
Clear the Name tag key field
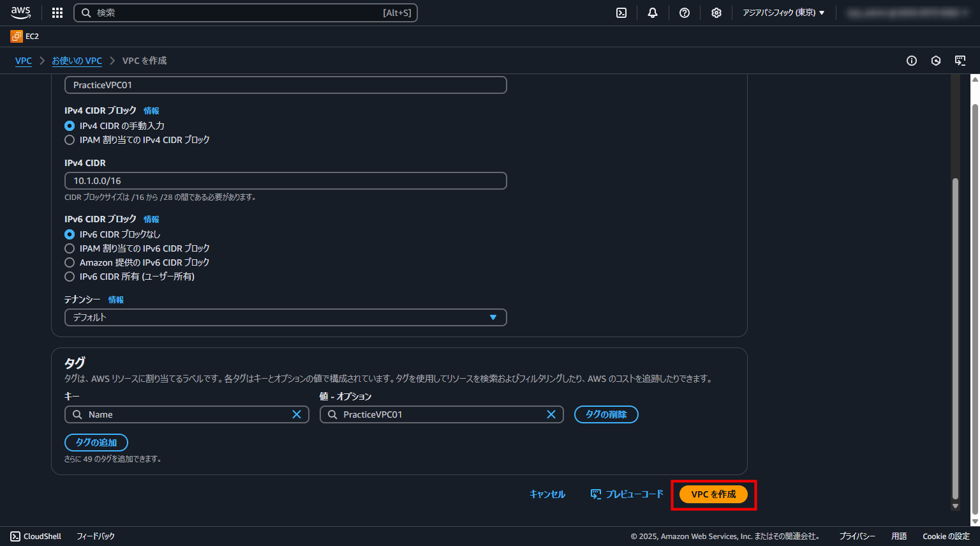coord(297,414)
